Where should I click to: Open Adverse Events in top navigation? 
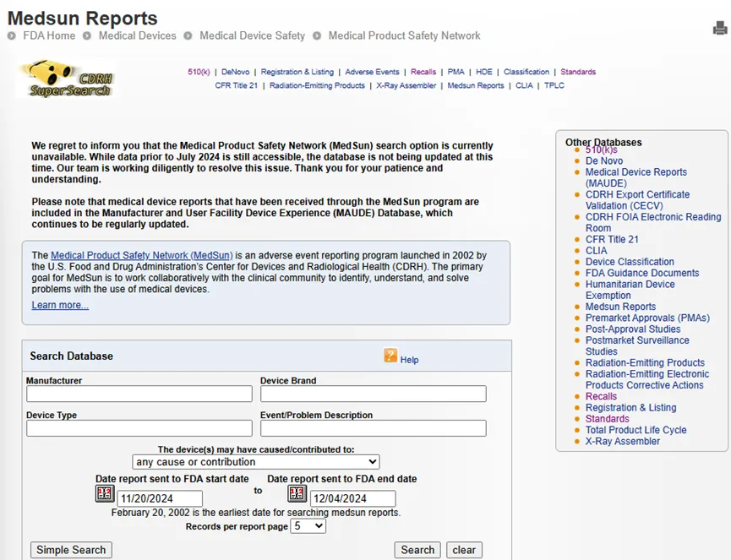372,72
